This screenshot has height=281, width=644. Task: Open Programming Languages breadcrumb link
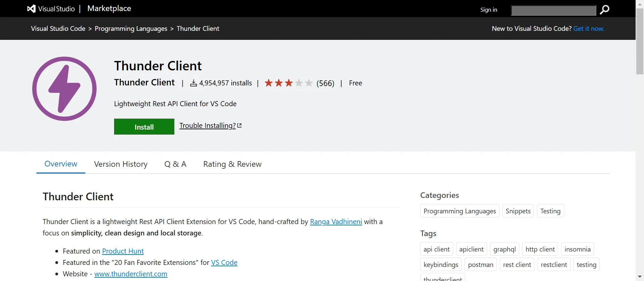click(131, 28)
